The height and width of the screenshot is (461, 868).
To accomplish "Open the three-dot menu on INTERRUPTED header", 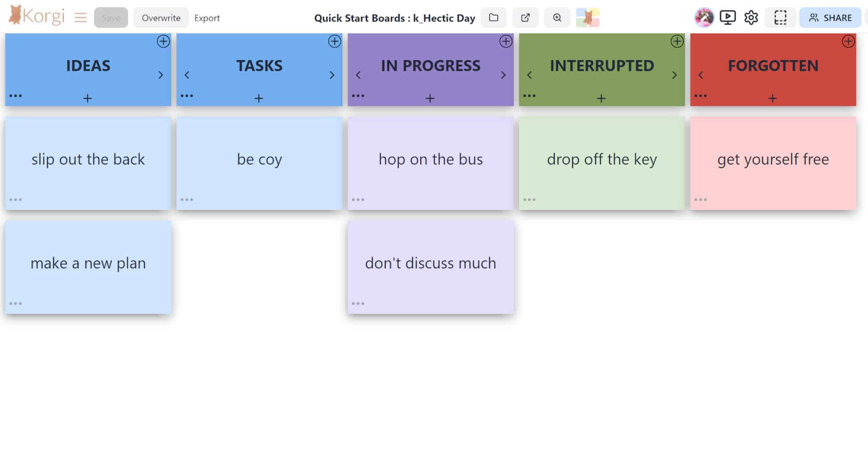I will click(x=529, y=96).
